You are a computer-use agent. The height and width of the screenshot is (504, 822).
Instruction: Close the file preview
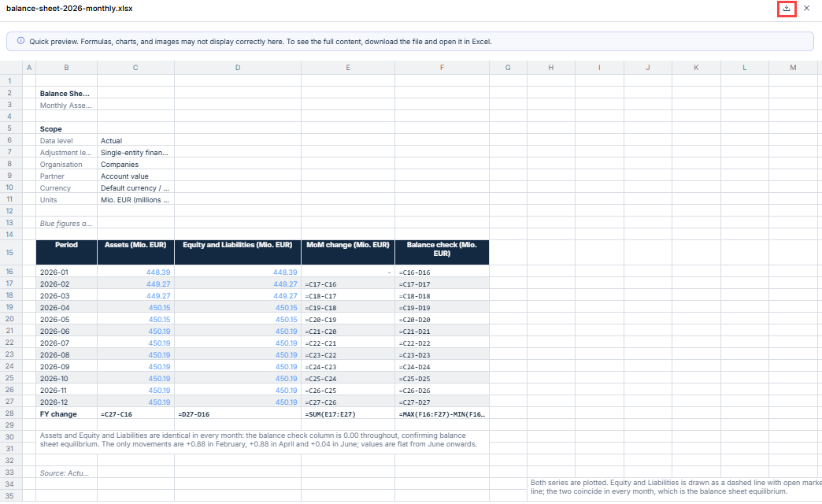pos(807,9)
